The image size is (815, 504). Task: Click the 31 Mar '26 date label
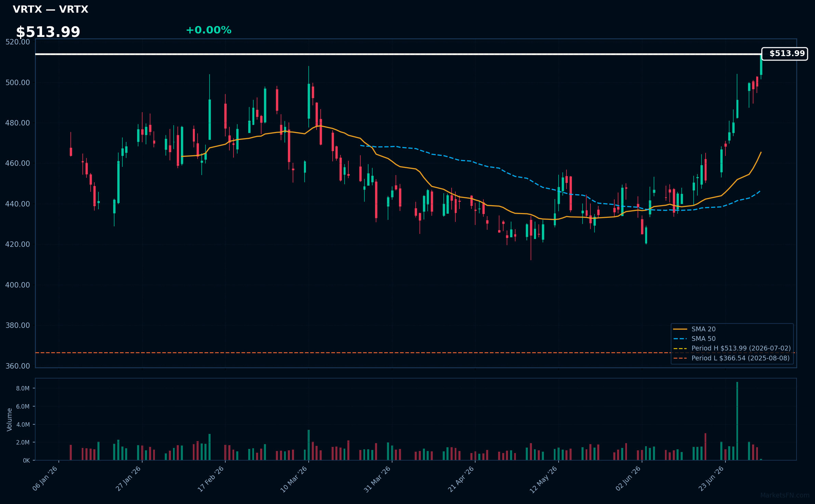click(x=377, y=479)
